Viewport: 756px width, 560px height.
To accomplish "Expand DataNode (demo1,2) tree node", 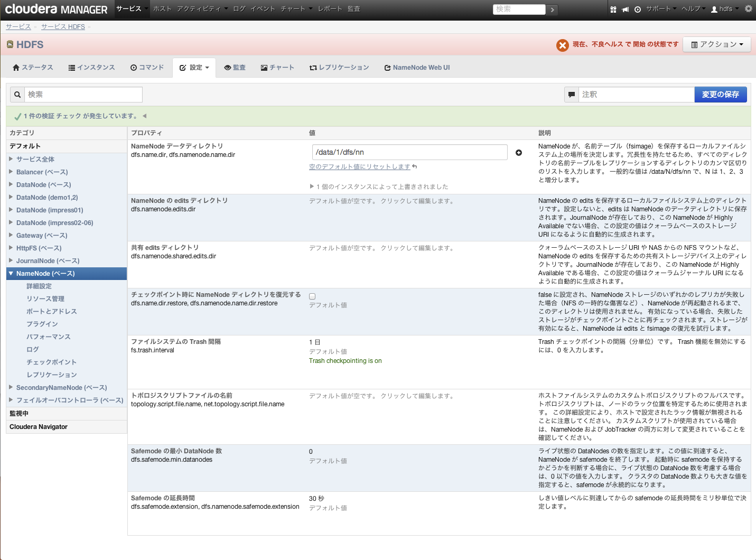I will 11,197.
